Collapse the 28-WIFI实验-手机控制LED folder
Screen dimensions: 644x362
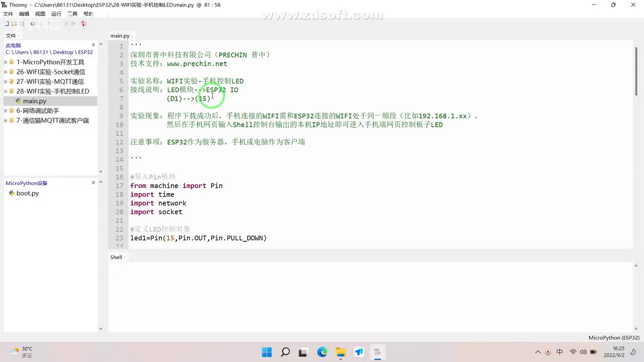pos(6,92)
